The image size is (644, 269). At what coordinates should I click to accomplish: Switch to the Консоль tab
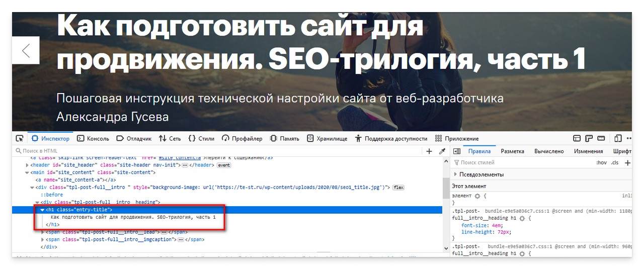click(x=93, y=139)
